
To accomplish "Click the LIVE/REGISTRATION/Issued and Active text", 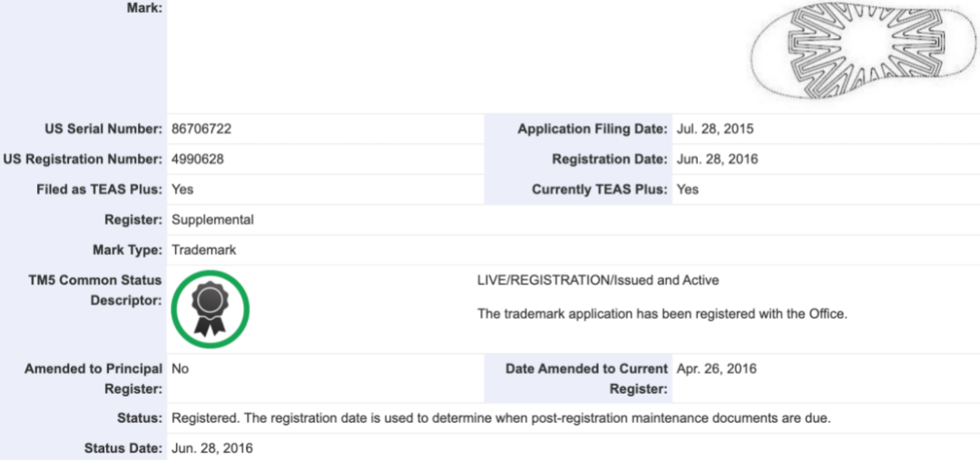I will 598,280.
